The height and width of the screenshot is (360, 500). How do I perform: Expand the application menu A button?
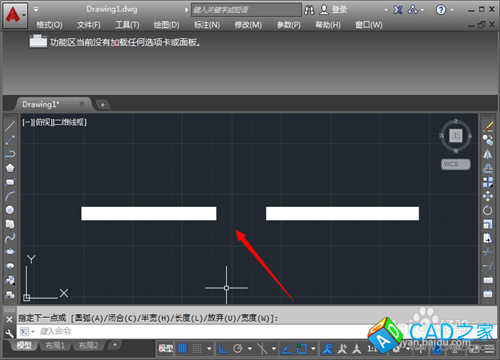tap(15, 15)
